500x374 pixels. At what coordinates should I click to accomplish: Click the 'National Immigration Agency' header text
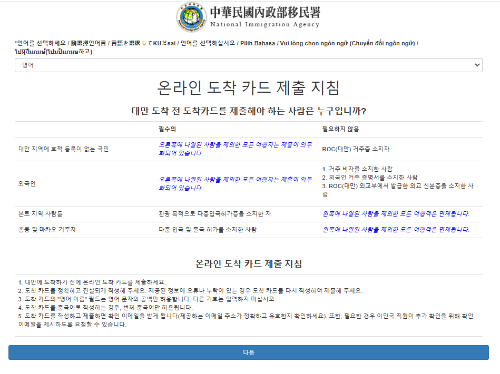(265, 24)
